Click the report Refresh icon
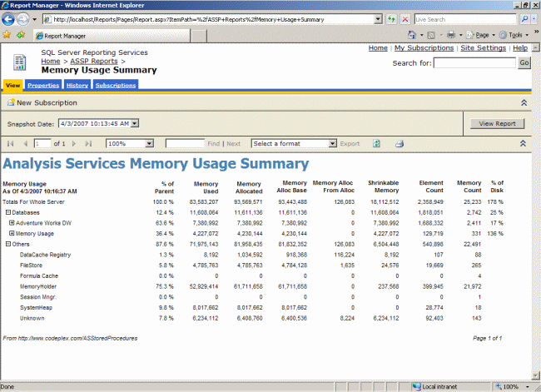541x392 pixels. (x=377, y=143)
